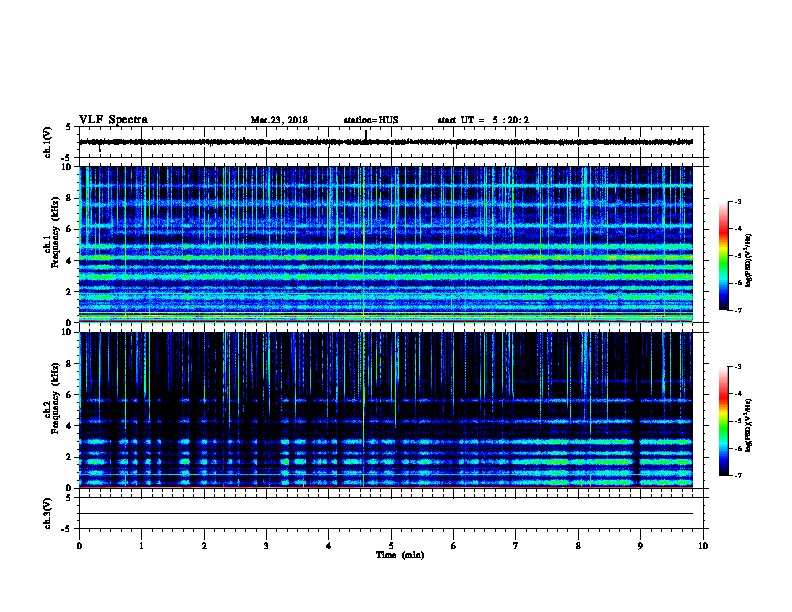Click the time axis tick label "5"
This screenshot has width=792, height=612.
coord(391,545)
